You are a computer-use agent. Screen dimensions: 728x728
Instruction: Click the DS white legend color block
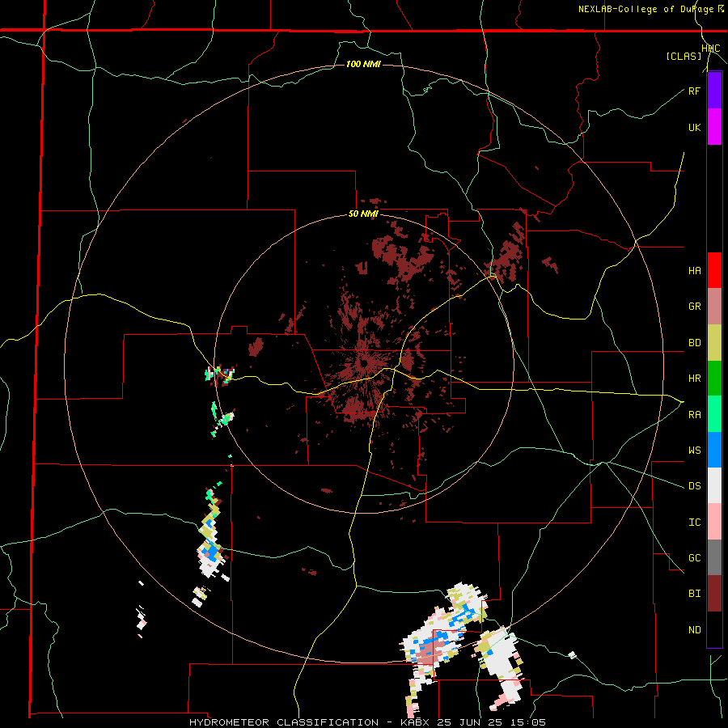714,485
